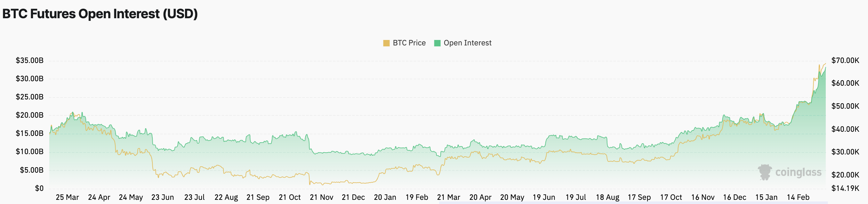Click the $20.00B left axis label
The image size is (868, 204).
[30, 115]
